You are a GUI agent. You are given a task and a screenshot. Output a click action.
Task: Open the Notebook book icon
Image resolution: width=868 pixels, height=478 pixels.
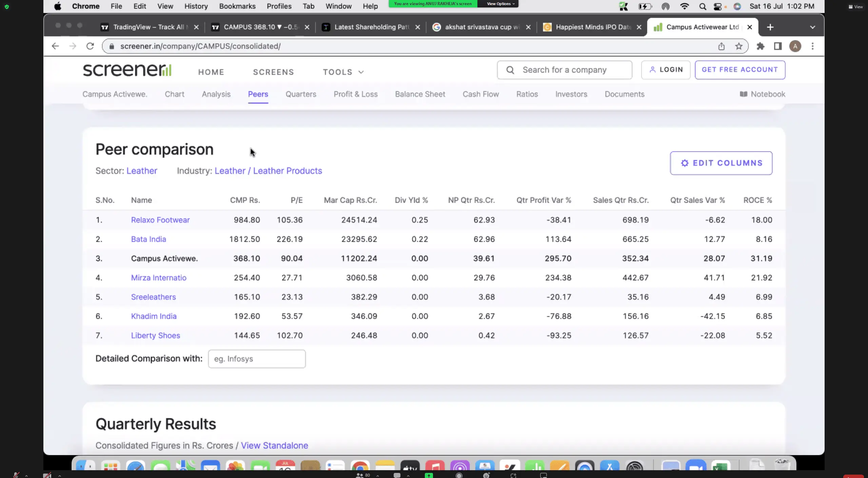744,94
